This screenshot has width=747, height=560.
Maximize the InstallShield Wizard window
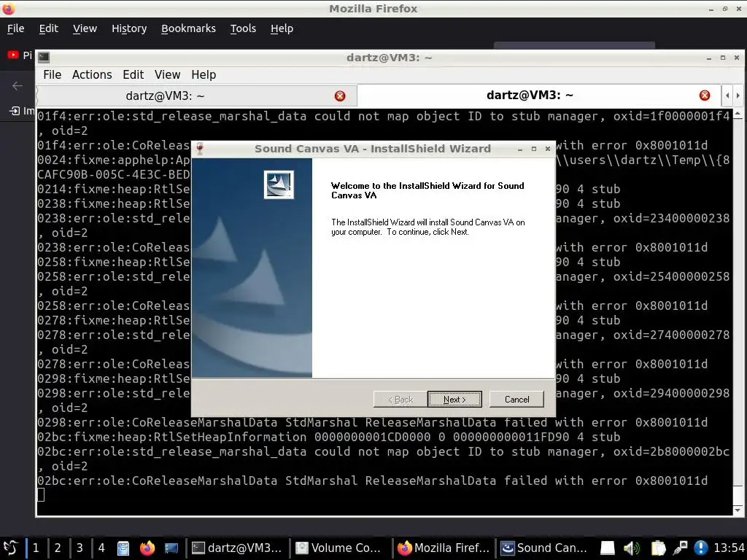click(534, 149)
